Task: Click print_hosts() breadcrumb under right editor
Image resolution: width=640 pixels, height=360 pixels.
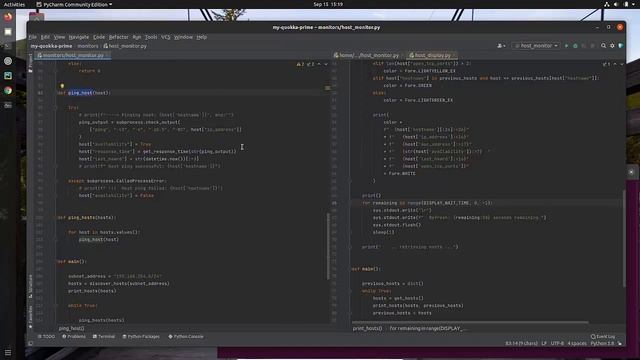Action: pos(367,328)
